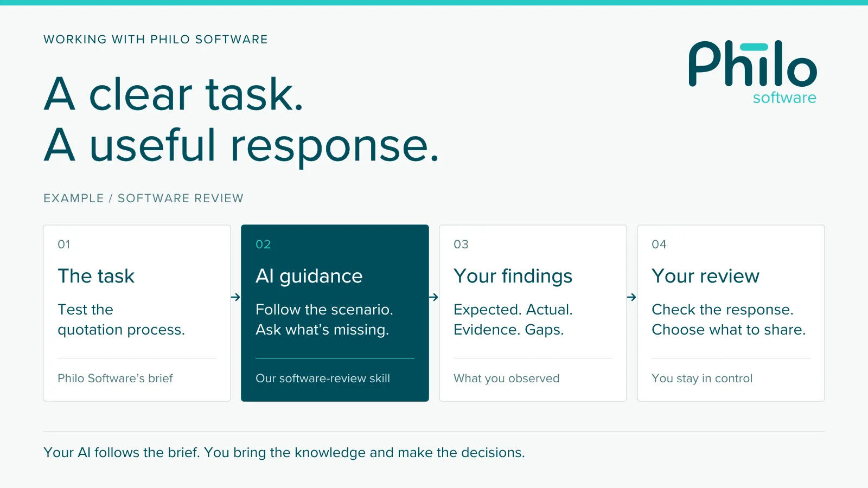Click the step number 02
The height and width of the screenshot is (488, 868).
click(263, 245)
